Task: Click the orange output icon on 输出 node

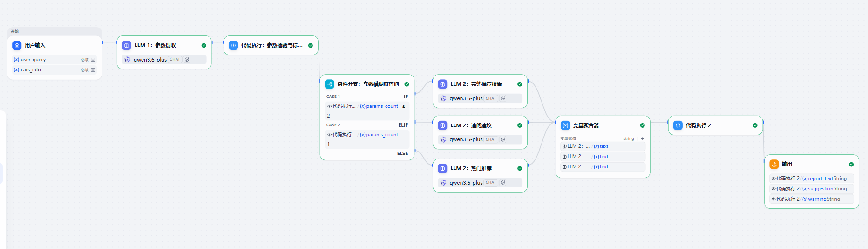Action: pos(774,164)
